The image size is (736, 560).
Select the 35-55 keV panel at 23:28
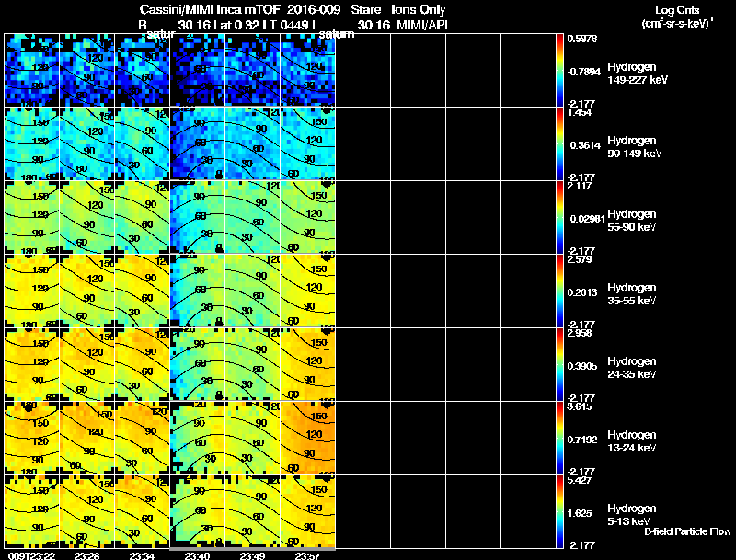point(87,291)
